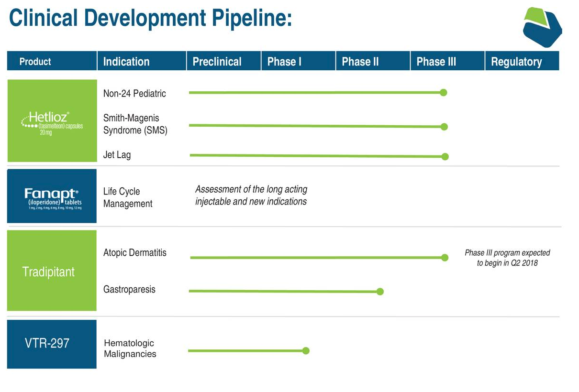Click the Life Cycle Management indication text
This screenshot has height=392, width=579.
coord(128,197)
